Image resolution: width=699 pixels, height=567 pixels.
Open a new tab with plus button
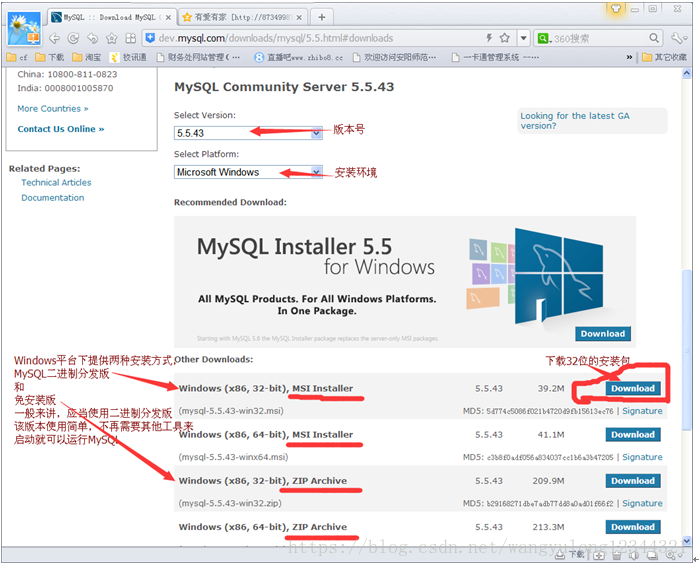321,17
